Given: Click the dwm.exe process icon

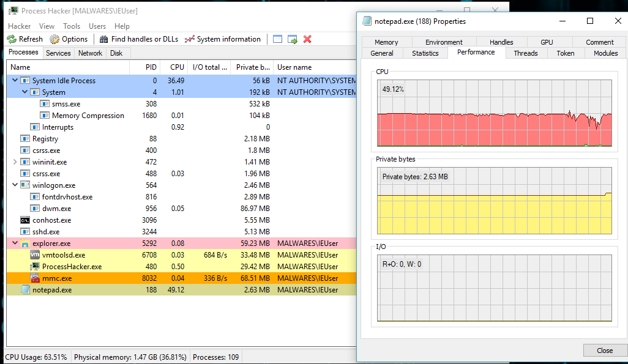Looking at the screenshot, I should pyautogui.click(x=36, y=209).
